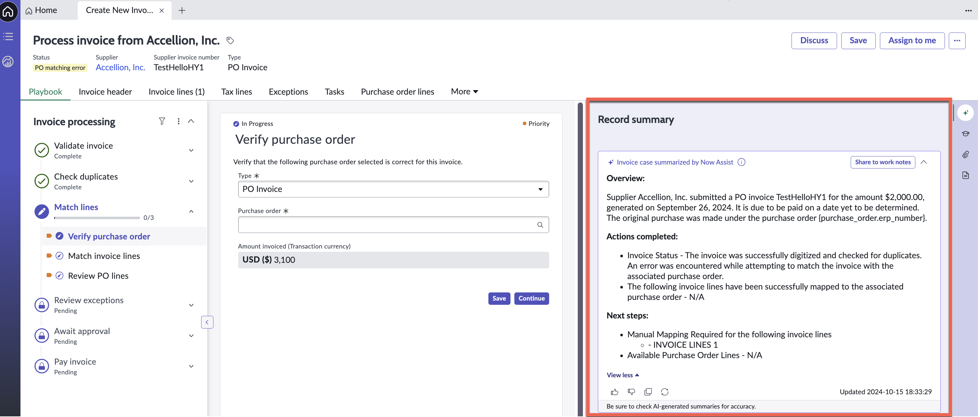Save the Verify purchase order form

tap(499, 298)
